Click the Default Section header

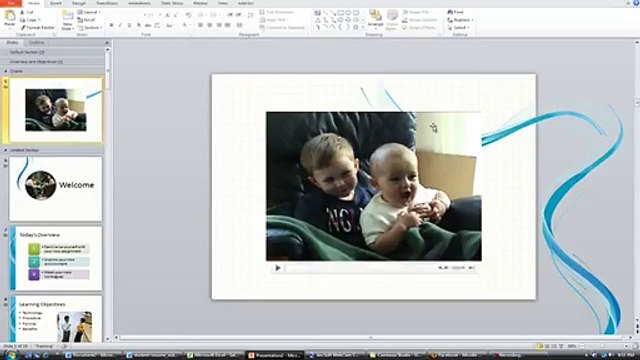coord(52,52)
